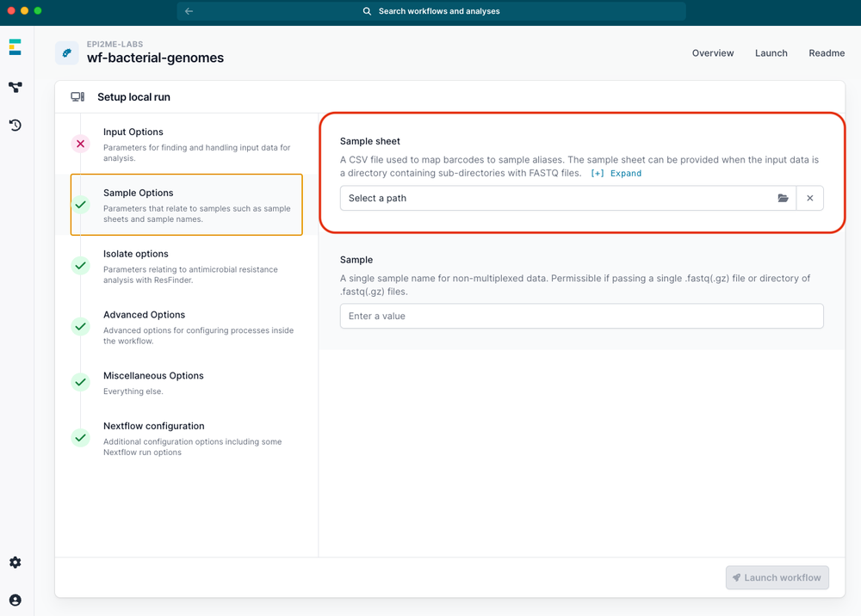Browse for a sample sheet with the folder icon
Image resolution: width=861 pixels, height=616 pixels.
click(x=783, y=198)
